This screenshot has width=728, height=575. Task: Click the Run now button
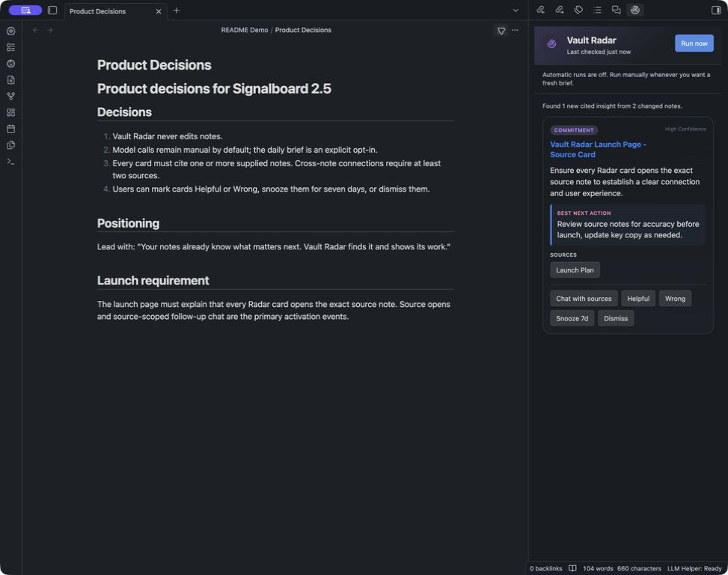click(694, 43)
